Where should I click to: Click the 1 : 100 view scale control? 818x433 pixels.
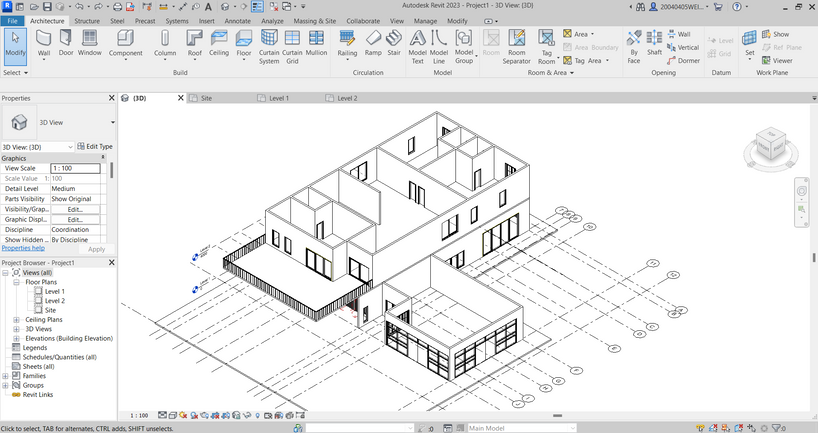click(x=139, y=415)
